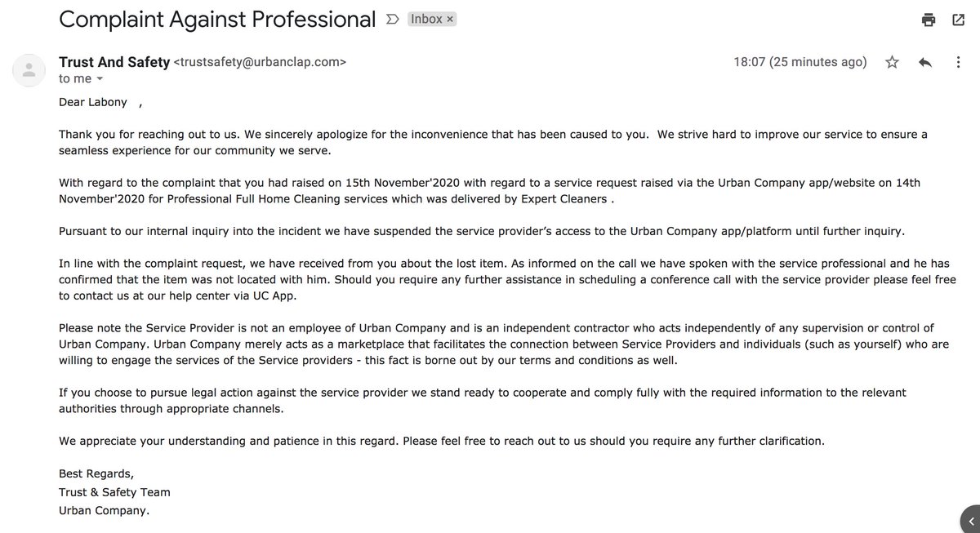Screen dimensions: 980x533
Task: Reply using the arrow icon
Action: point(925,62)
